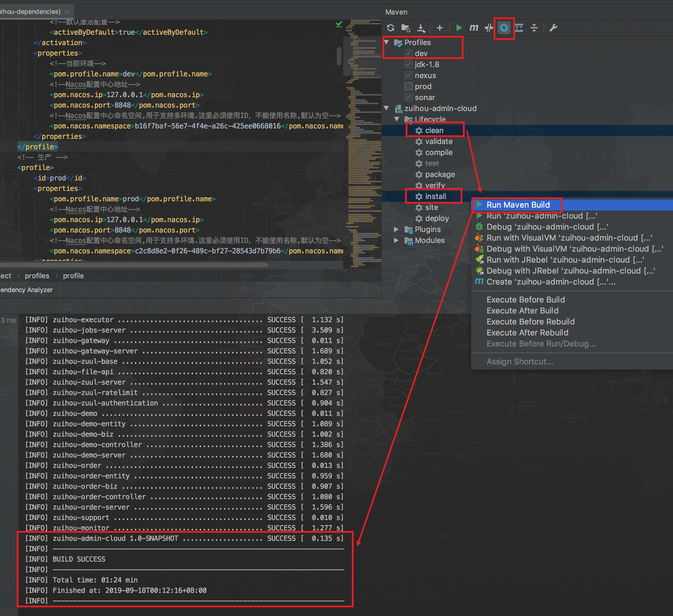Click the profiles breadcrumb
The height and width of the screenshot is (616, 673).
[37, 276]
